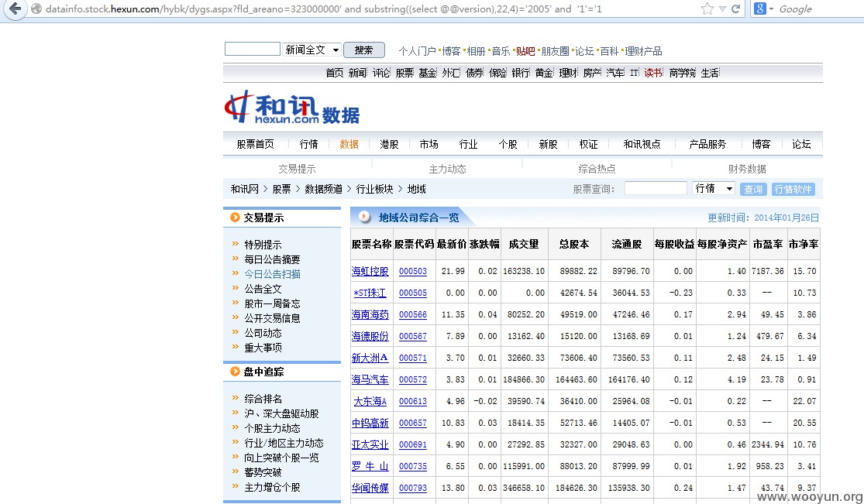Switch to 主力动态 tab

[447, 169]
